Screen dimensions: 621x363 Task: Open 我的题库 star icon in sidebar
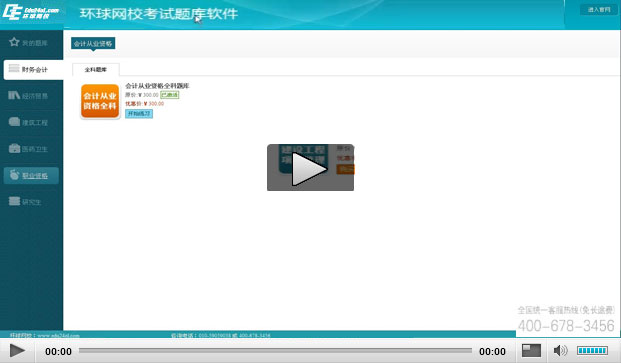pos(14,42)
